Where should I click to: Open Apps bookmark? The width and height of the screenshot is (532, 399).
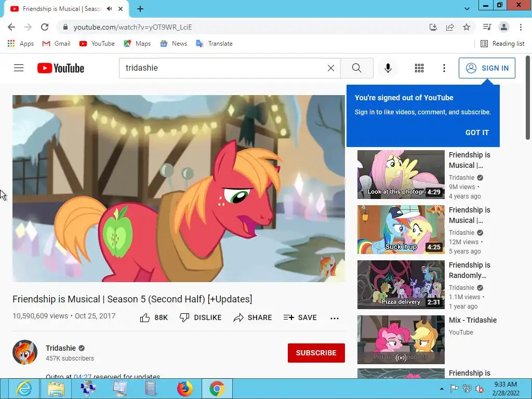(20, 44)
